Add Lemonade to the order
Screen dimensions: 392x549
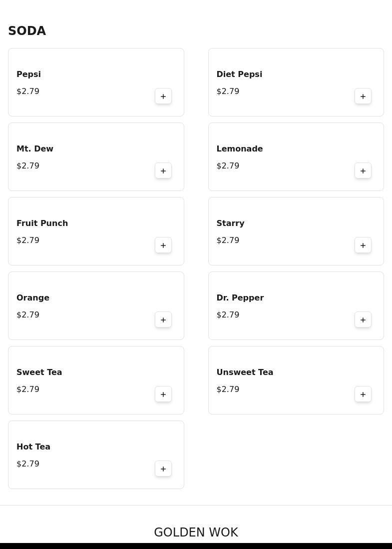click(x=363, y=171)
